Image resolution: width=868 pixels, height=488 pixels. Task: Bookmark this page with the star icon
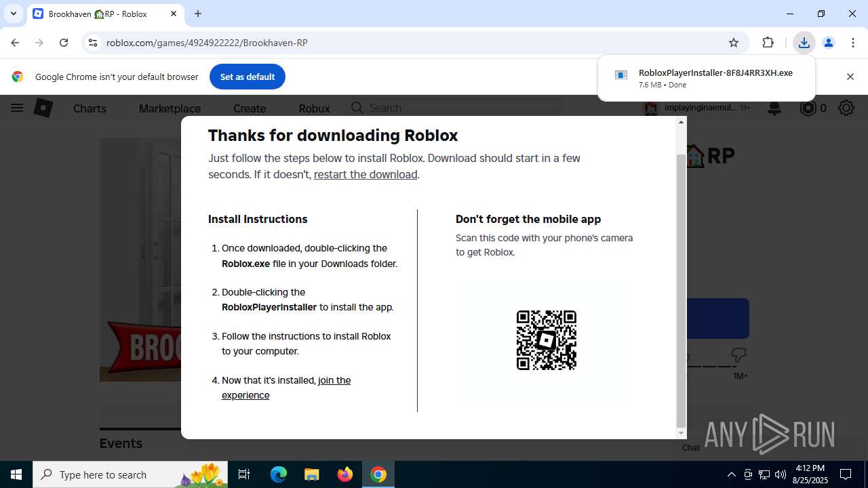(x=734, y=43)
